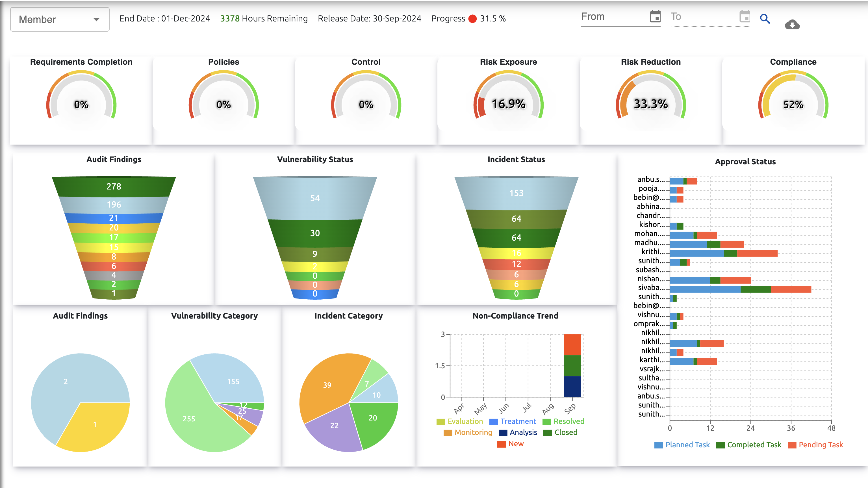
Task: Click the blue 21 segment in Audit Findings funnel
Action: [x=114, y=218]
